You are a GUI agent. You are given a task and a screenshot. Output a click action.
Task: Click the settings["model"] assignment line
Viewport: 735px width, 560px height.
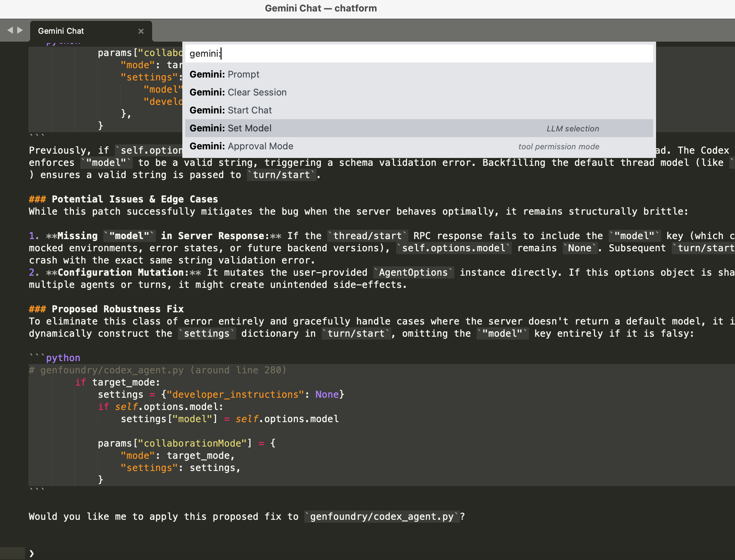[x=230, y=419]
